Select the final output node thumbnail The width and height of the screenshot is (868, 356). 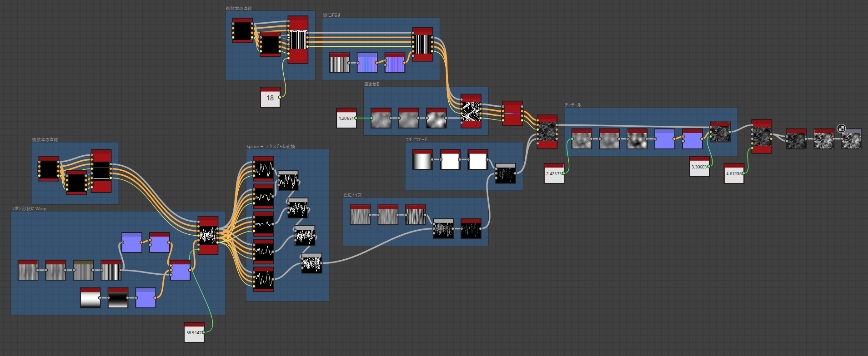pos(851,139)
